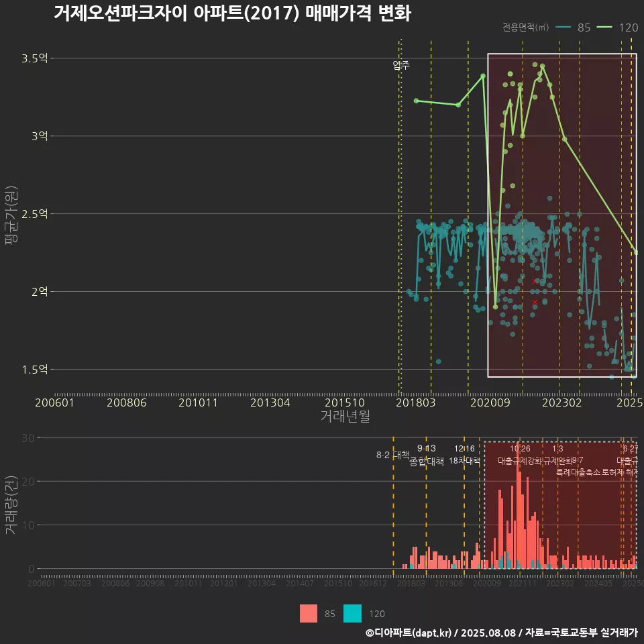Click 200806 on the price chart x-axis

127,402
